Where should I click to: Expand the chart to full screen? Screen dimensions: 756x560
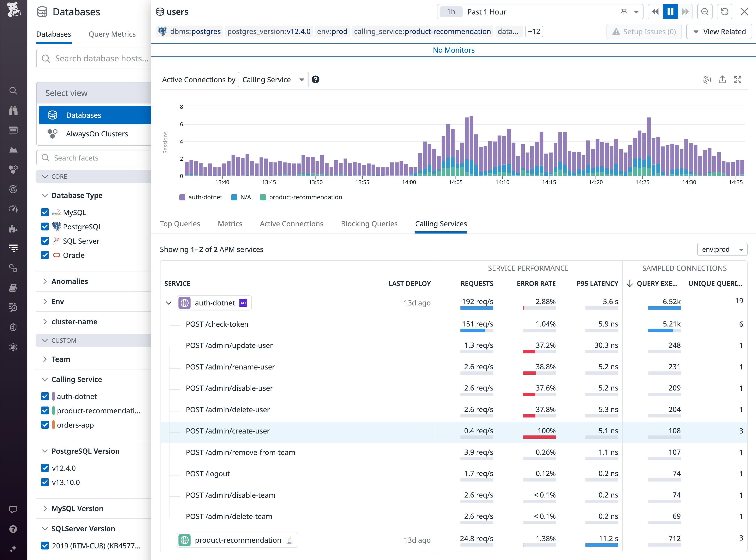click(x=738, y=79)
